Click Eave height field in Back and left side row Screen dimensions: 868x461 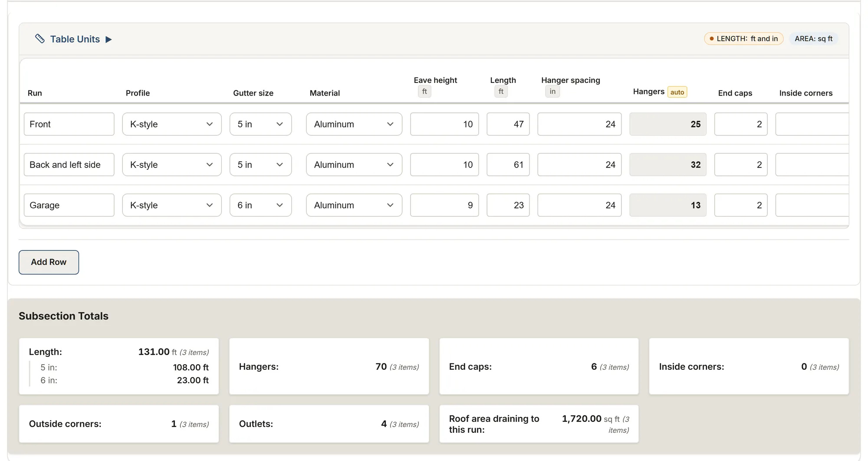pyautogui.click(x=444, y=165)
